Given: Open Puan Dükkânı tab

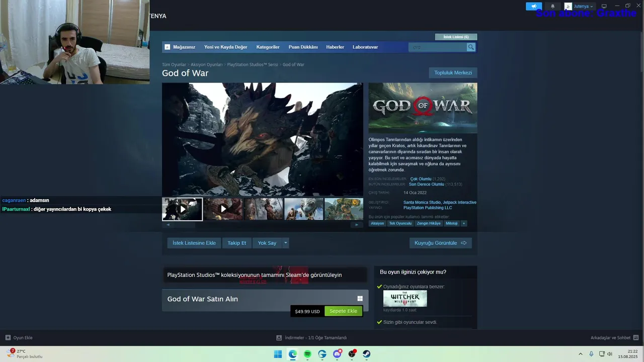Looking at the screenshot, I should click(303, 47).
